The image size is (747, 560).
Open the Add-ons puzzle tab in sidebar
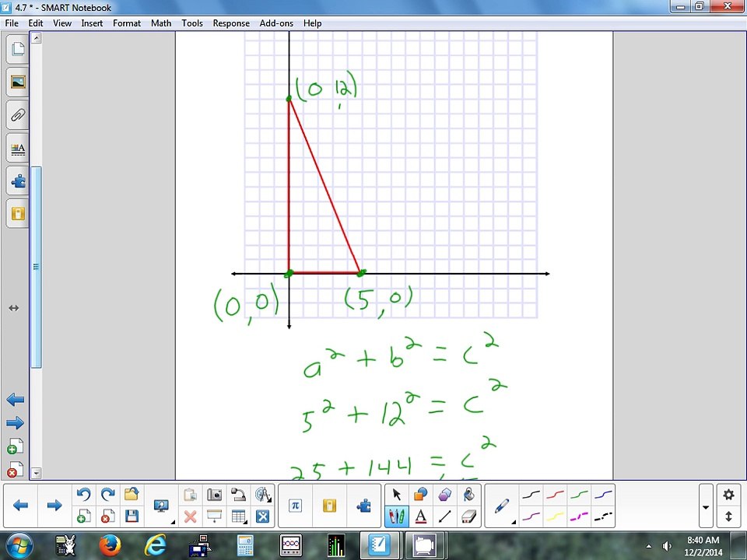pos(18,181)
